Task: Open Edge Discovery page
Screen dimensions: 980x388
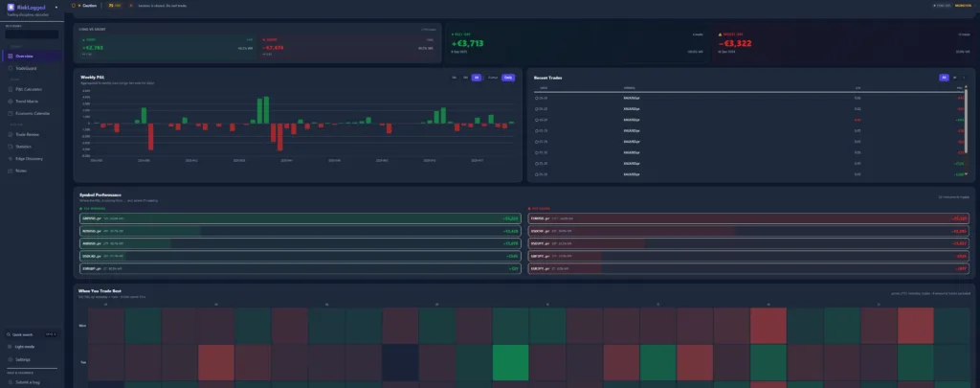Action: pyautogui.click(x=32, y=158)
